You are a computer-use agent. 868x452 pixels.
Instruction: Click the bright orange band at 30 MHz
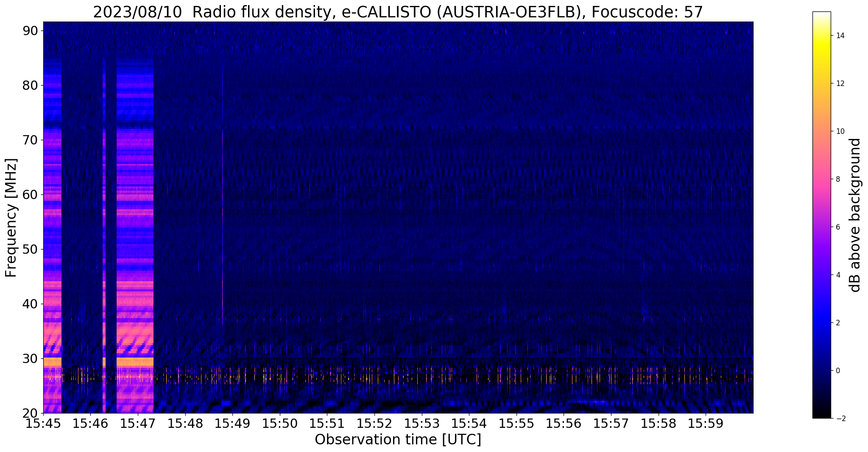pyautogui.click(x=135, y=361)
